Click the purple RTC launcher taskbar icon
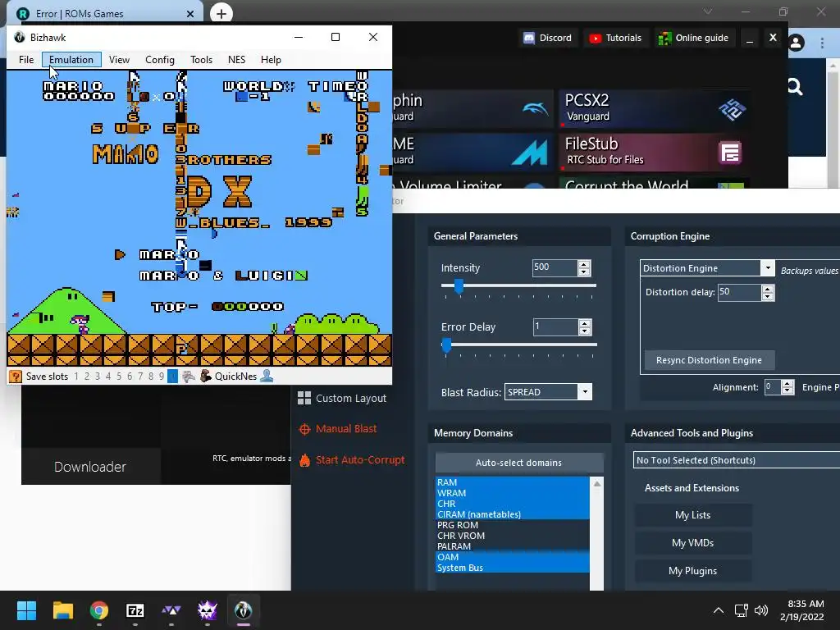840x630 pixels. point(208,610)
